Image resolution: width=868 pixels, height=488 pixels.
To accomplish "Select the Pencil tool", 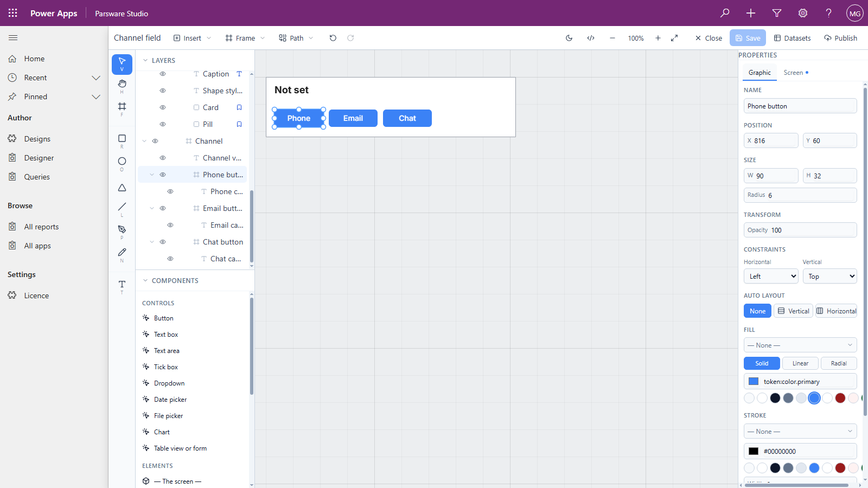I will tap(122, 254).
